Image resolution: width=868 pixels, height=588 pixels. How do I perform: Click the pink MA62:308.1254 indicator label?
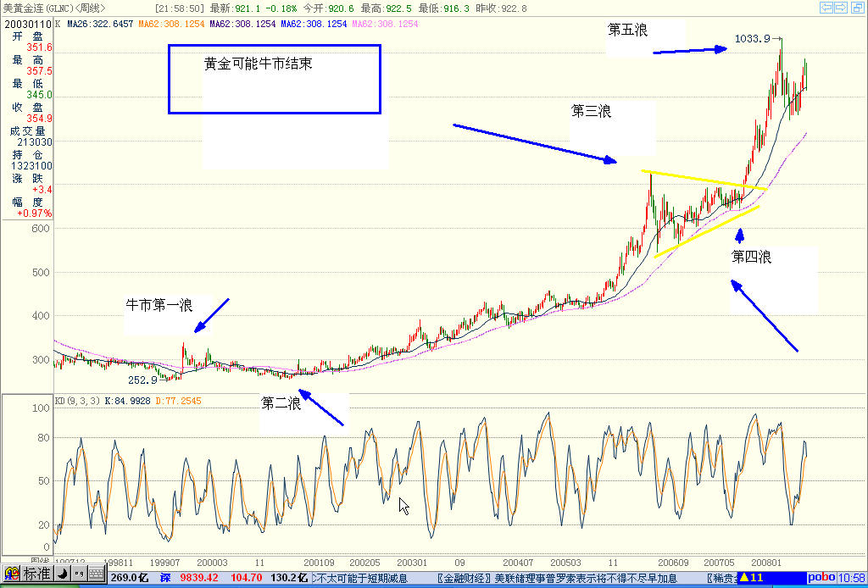tap(385, 25)
